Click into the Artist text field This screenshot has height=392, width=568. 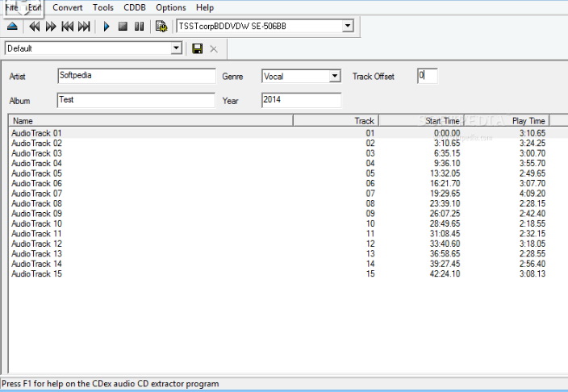point(136,76)
